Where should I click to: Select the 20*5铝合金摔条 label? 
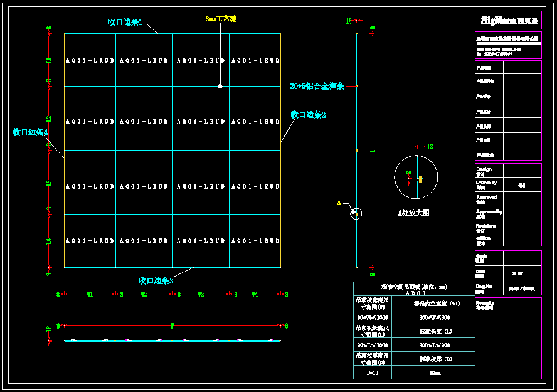(317, 87)
